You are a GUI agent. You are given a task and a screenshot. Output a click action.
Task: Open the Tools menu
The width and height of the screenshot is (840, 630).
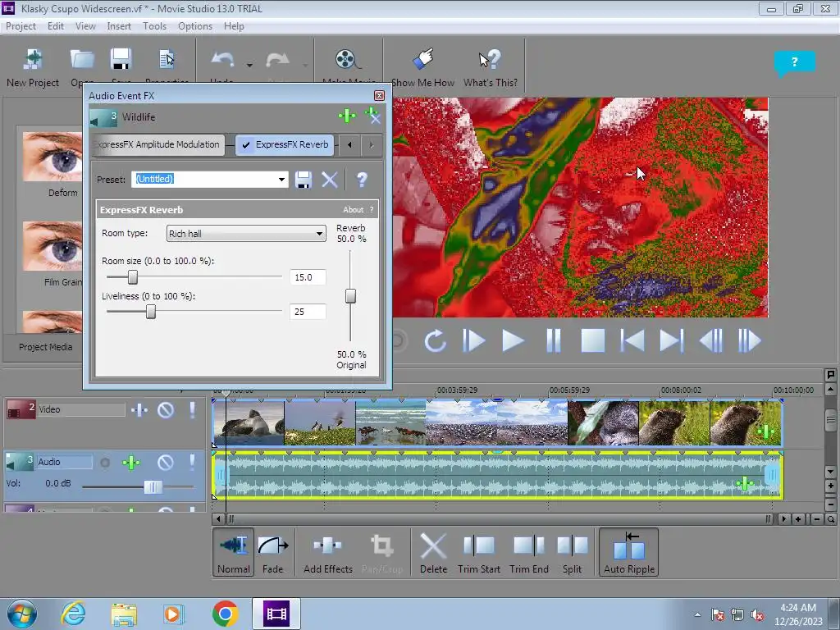click(154, 26)
